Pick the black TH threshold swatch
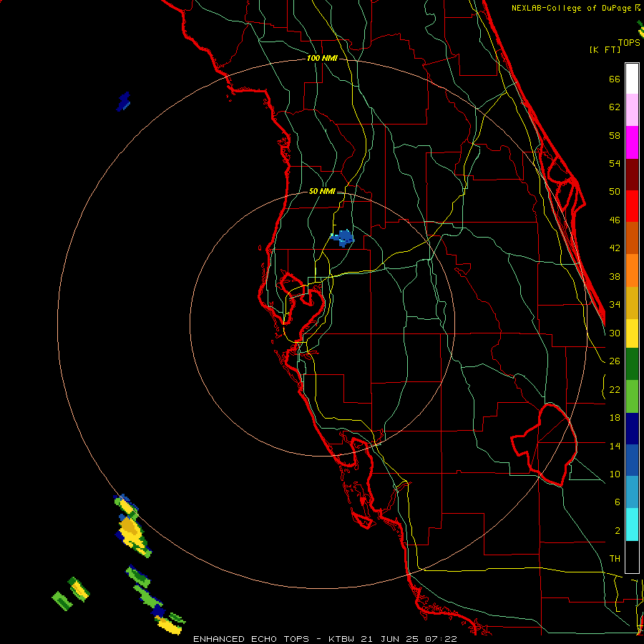Viewport: 644px width, 644px height. (632, 557)
